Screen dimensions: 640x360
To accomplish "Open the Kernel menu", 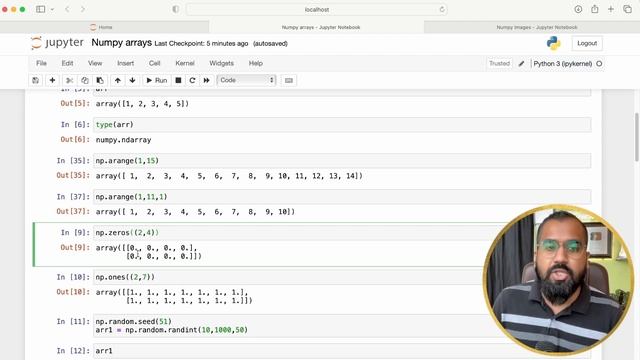I will 185,63.
